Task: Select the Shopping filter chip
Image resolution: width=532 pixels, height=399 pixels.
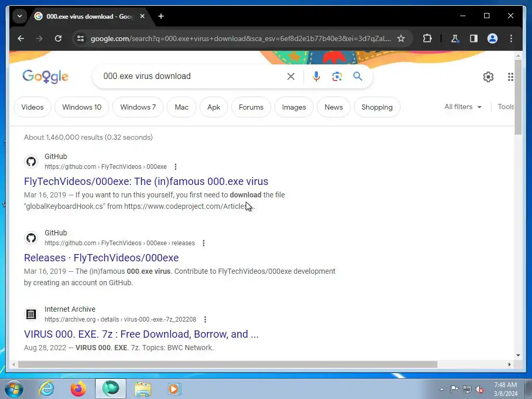Action: (377, 107)
